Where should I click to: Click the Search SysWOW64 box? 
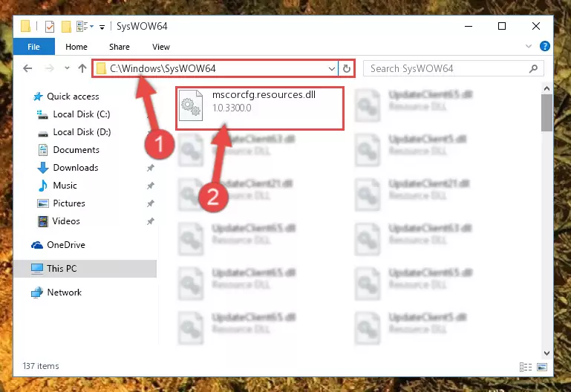click(454, 68)
